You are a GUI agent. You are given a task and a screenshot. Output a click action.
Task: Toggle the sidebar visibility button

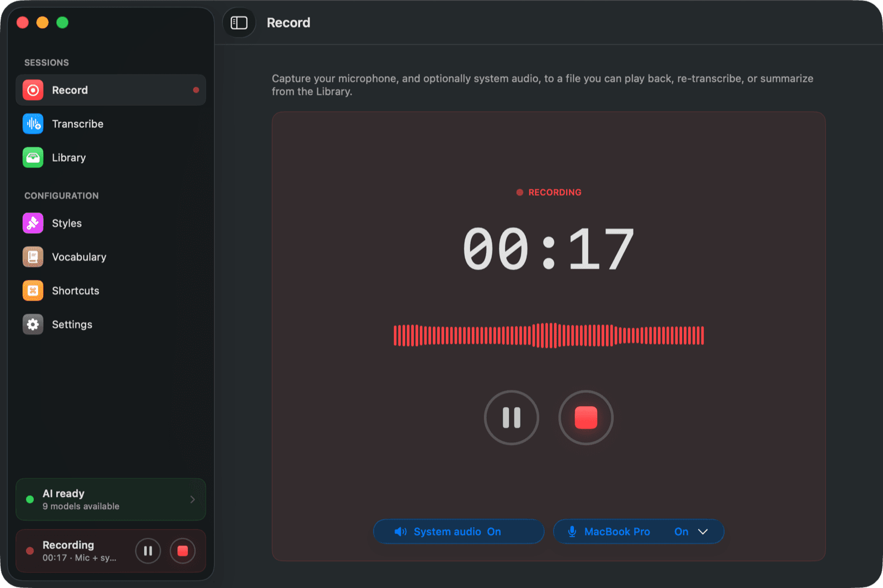[x=239, y=23]
